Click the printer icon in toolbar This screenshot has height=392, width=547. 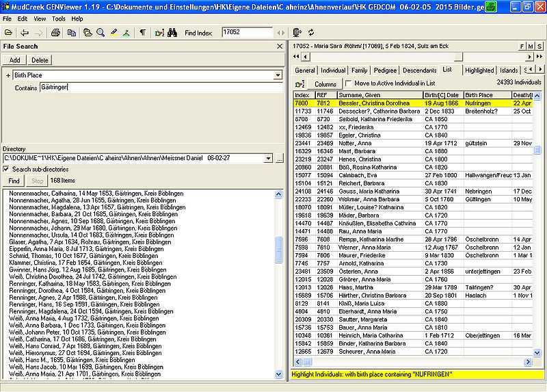click(x=55, y=32)
